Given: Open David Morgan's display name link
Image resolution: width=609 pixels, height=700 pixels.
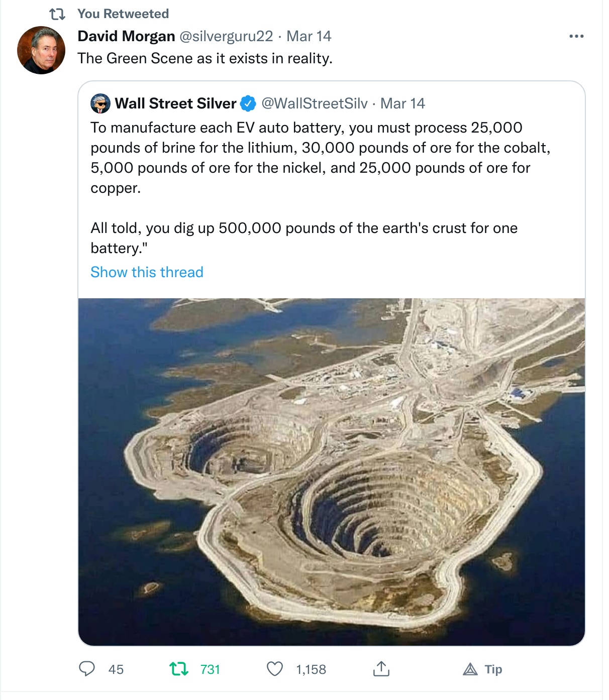Looking at the screenshot, I should [x=126, y=36].
